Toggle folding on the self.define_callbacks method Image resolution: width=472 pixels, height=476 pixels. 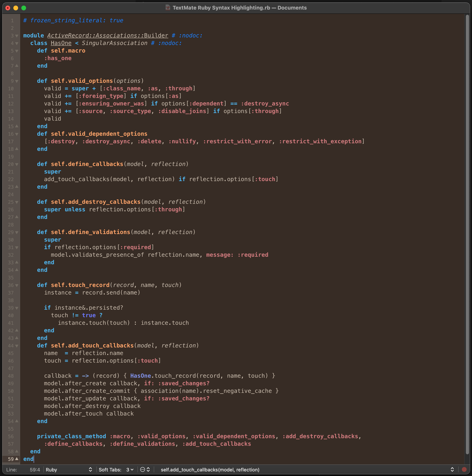pos(16,164)
